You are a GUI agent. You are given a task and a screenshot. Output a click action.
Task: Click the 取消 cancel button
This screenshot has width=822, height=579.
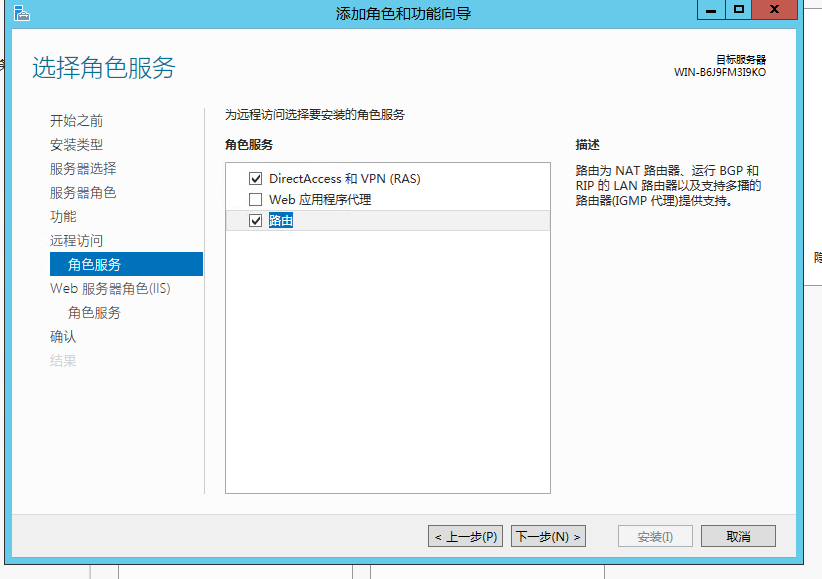click(738, 537)
